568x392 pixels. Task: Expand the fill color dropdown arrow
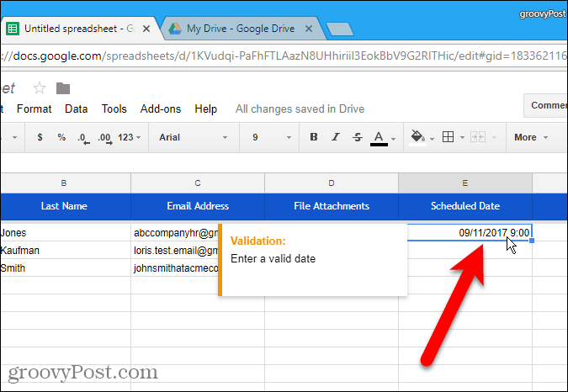coord(432,139)
